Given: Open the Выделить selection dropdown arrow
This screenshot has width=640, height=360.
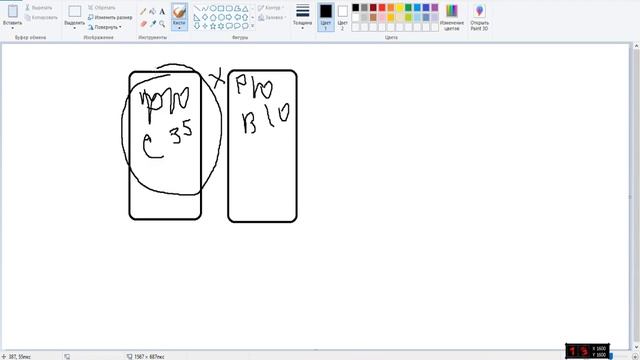Looking at the screenshot, I should [75, 28].
